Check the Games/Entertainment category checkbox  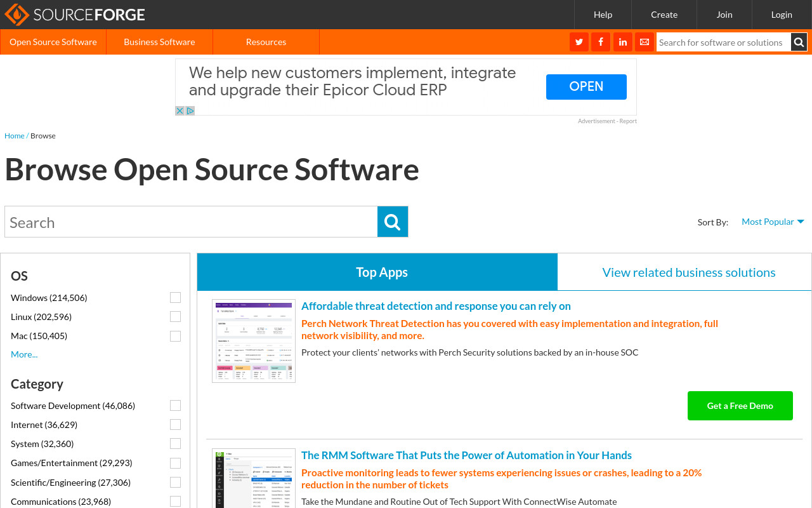(175, 463)
